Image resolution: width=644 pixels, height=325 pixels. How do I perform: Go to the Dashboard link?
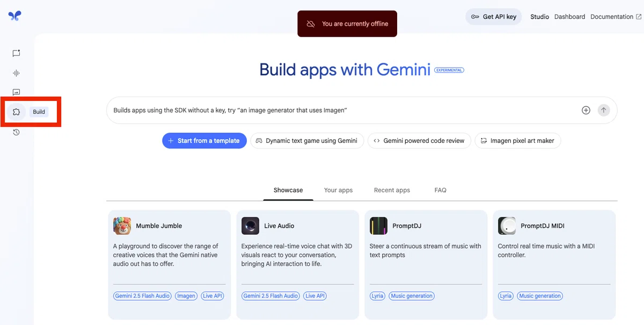569,17
